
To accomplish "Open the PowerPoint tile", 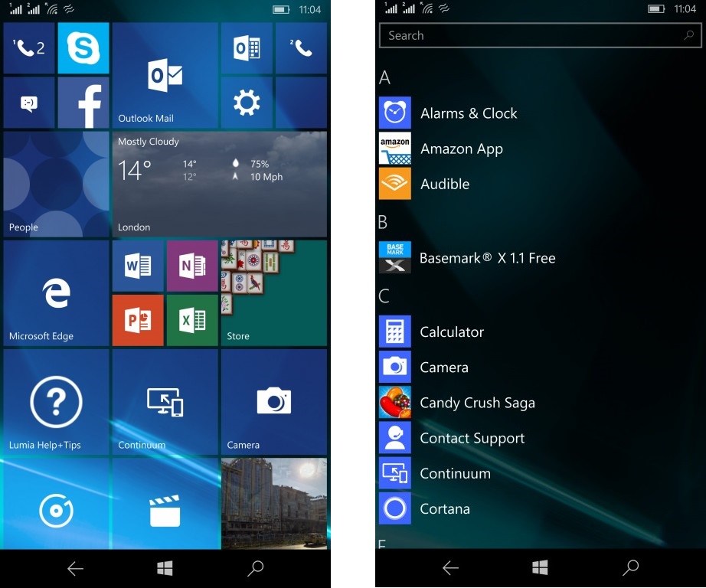I will click(x=138, y=321).
